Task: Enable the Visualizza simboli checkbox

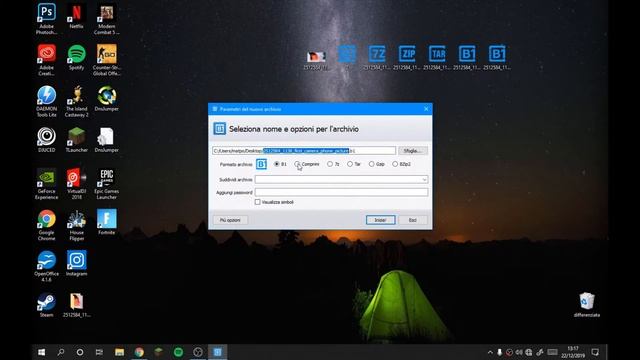Action: pyautogui.click(x=258, y=202)
